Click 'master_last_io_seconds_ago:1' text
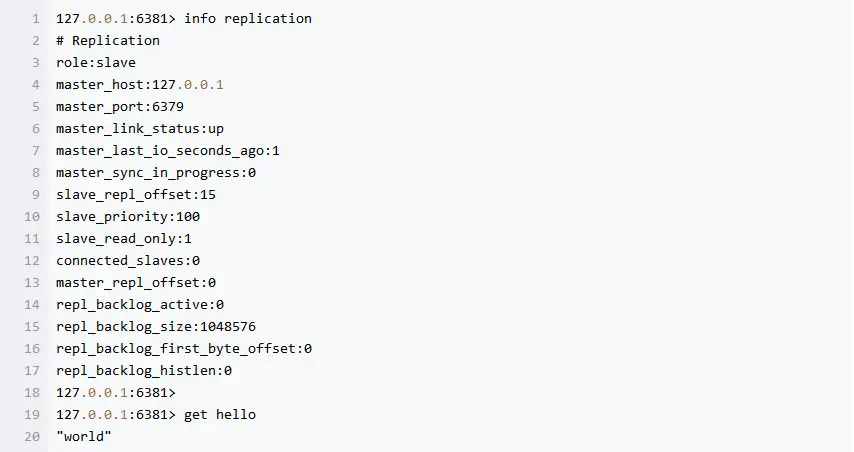 [x=168, y=151]
